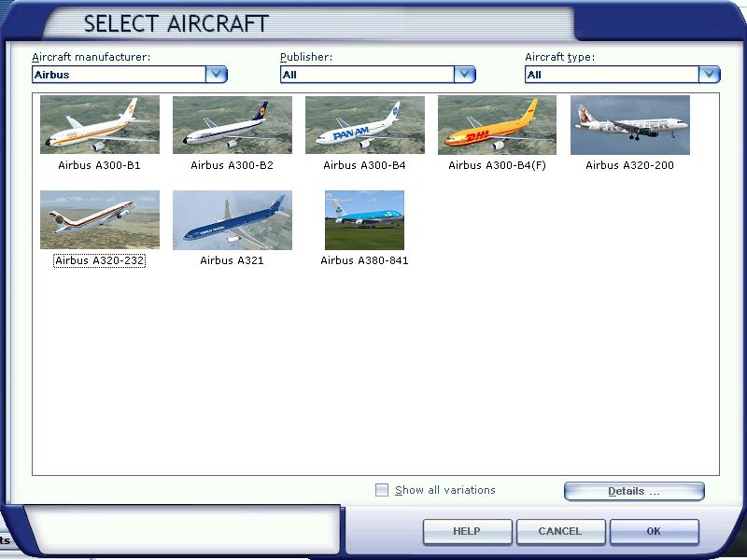Click the Airbus A321 name label
The height and width of the screenshot is (560, 747).
point(233,261)
